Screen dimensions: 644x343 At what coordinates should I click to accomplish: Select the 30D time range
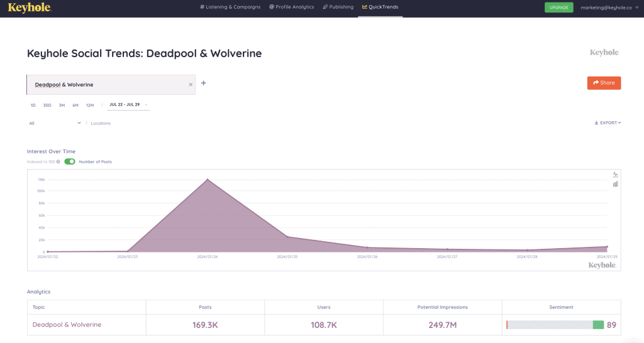tap(47, 106)
